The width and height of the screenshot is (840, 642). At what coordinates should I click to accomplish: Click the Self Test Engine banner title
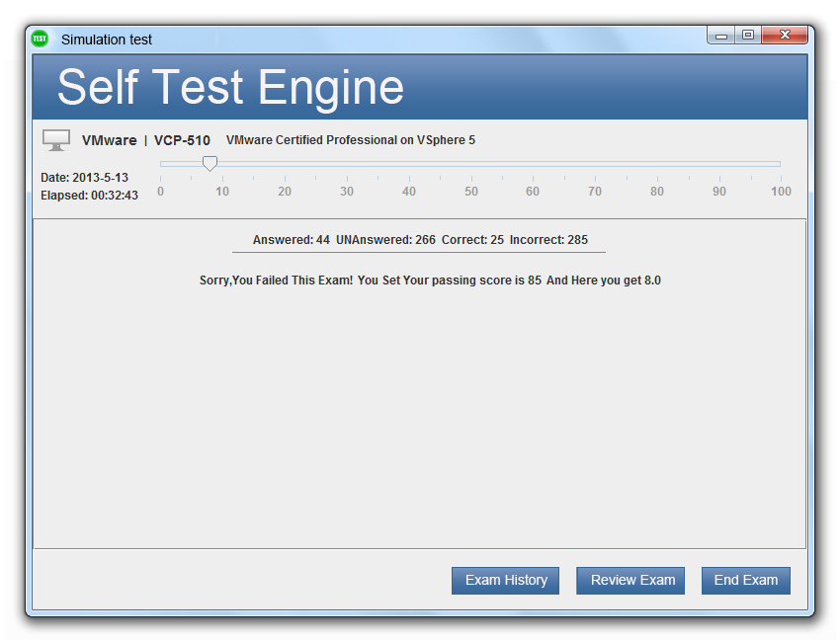point(230,87)
